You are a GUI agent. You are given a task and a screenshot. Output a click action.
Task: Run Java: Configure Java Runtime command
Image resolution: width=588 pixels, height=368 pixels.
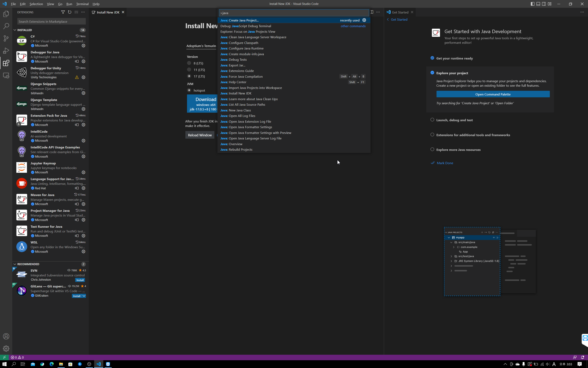coord(294,48)
